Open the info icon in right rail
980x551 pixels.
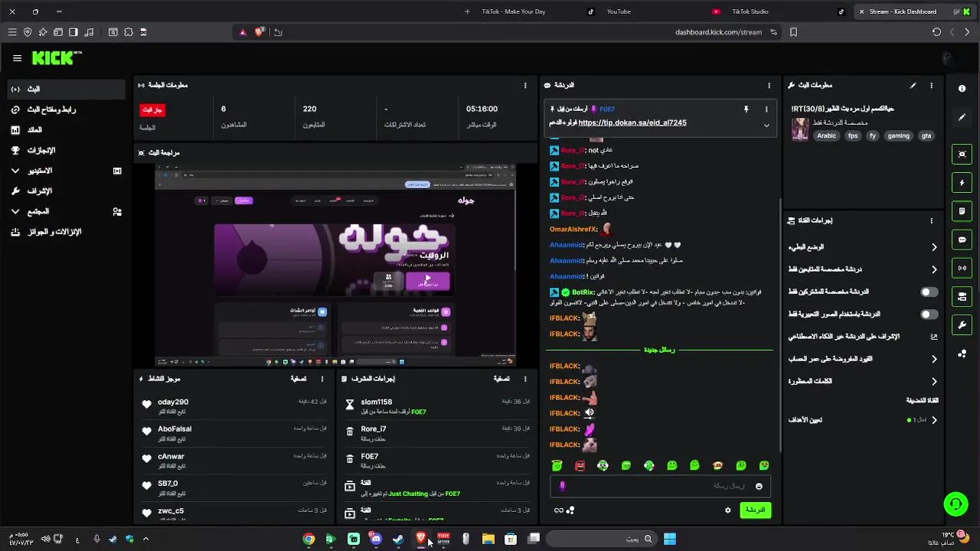(x=962, y=89)
